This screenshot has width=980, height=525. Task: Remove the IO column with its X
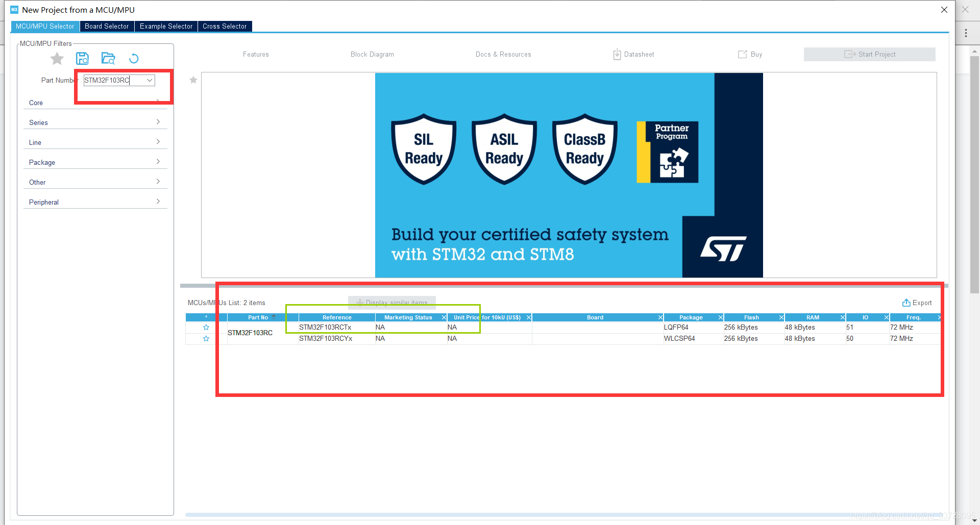click(x=886, y=317)
